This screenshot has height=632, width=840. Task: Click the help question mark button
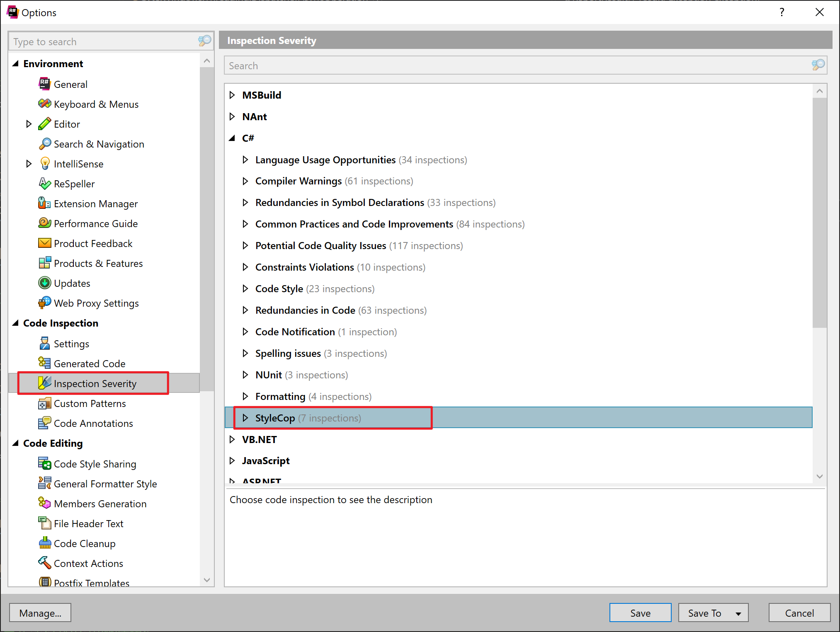click(782, 12)
